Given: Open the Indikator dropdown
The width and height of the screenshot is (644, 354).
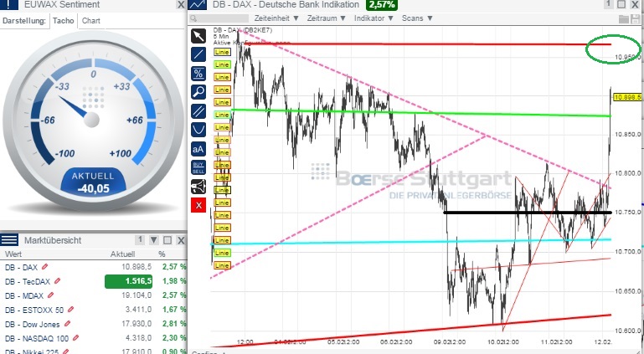Looking at the screenshot, I should click(374, 18).
